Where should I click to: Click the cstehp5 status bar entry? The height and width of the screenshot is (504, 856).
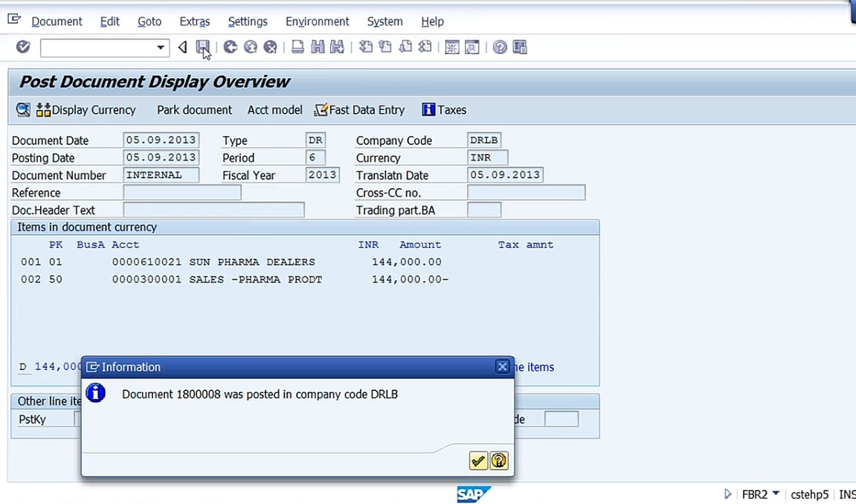[810, 495]
